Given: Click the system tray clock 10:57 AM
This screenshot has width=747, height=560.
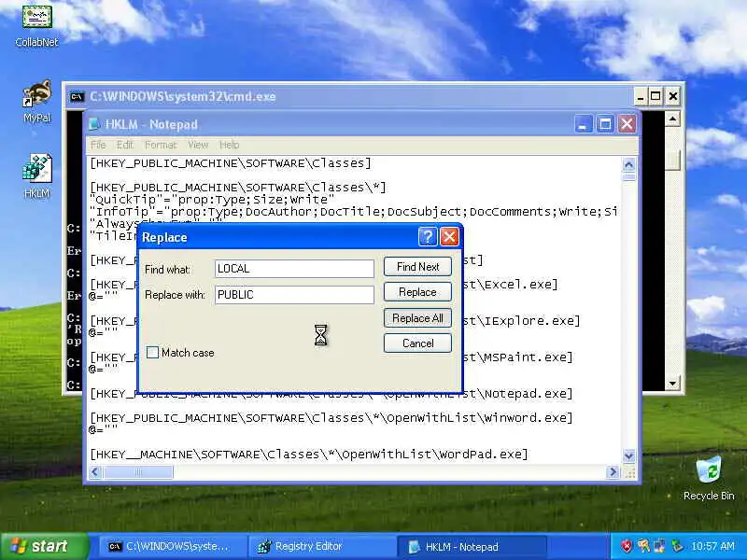Looking at the screenshot, I should point(712,546).
